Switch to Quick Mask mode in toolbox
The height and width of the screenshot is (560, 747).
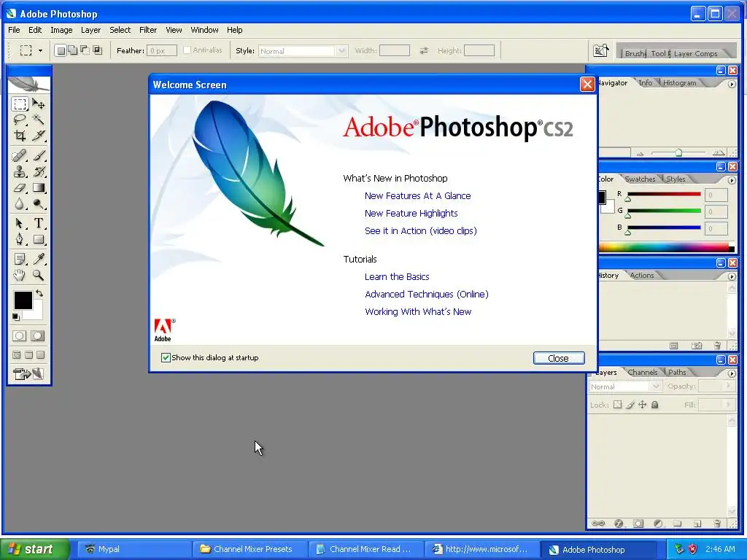click(x=38, y=335)
